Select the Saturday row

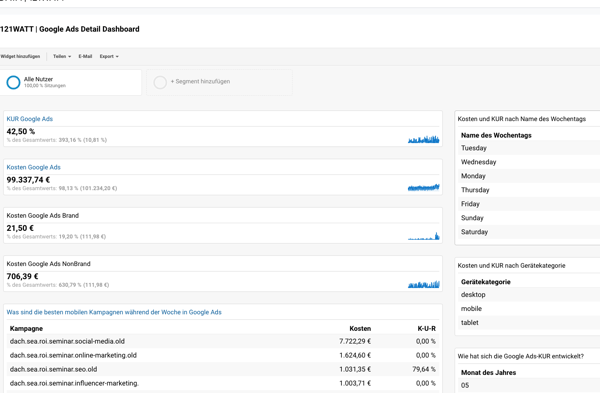click(x=529, y=232)
